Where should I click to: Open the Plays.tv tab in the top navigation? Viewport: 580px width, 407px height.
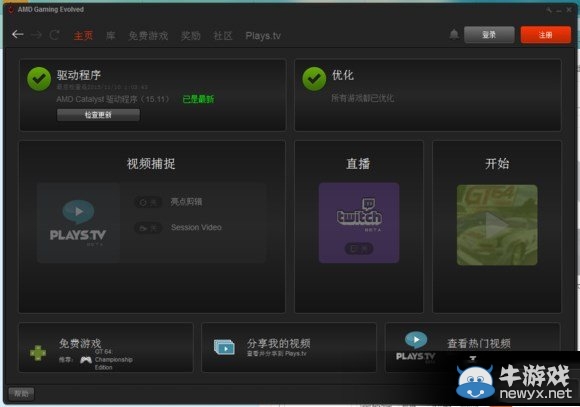coord(263,36)
